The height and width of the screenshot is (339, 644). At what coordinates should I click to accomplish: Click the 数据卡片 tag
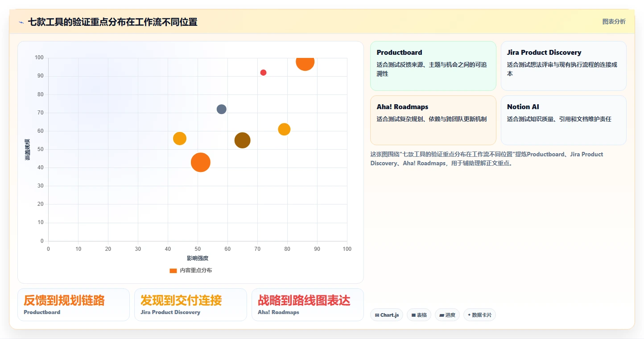click(x=479, y=315)
